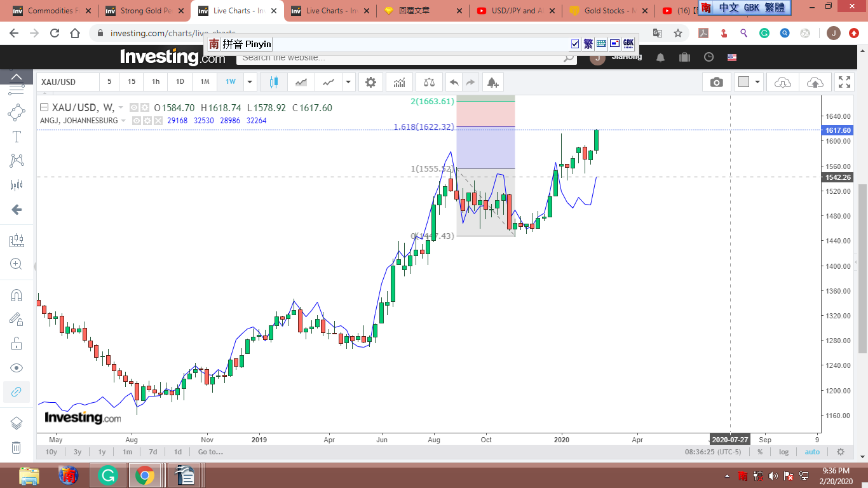Viewport: 868px width, 488px height.
Task: Select the measure ruler tool
Action: click(17, 240)
